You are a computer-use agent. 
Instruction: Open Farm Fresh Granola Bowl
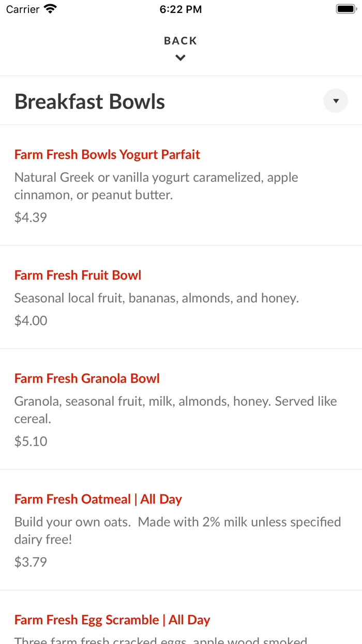pyautogui.click(x=87, y=378)
